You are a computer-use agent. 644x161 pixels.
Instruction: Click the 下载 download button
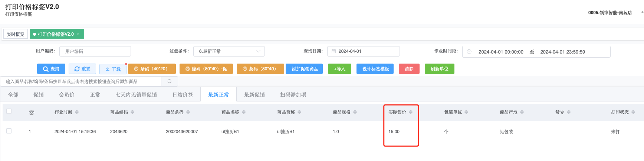pos(113,69)
